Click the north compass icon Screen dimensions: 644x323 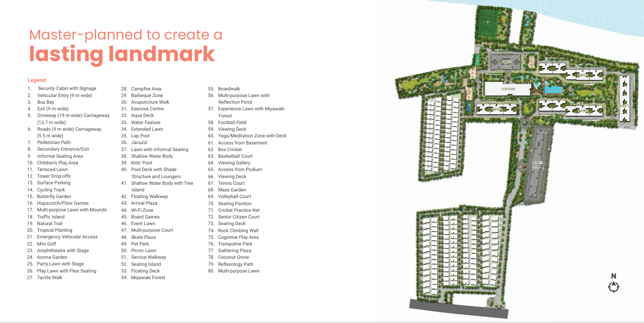[x=613, y=287]
